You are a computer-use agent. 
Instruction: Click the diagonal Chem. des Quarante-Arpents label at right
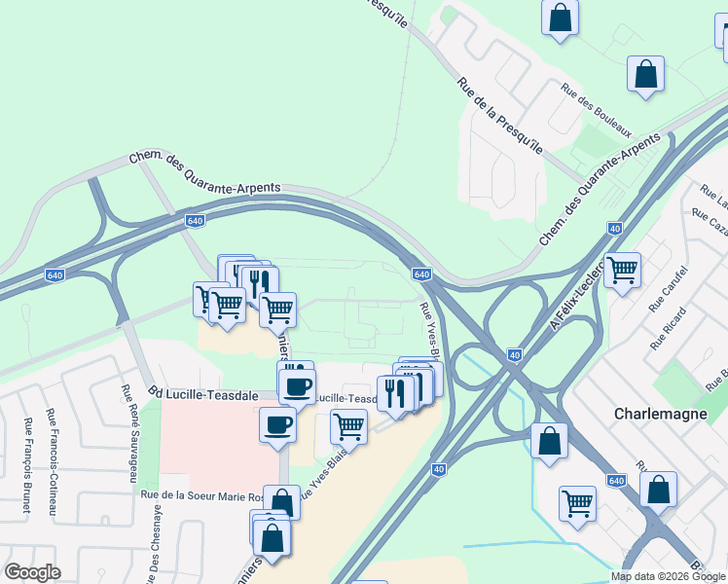tap(599, 189)
